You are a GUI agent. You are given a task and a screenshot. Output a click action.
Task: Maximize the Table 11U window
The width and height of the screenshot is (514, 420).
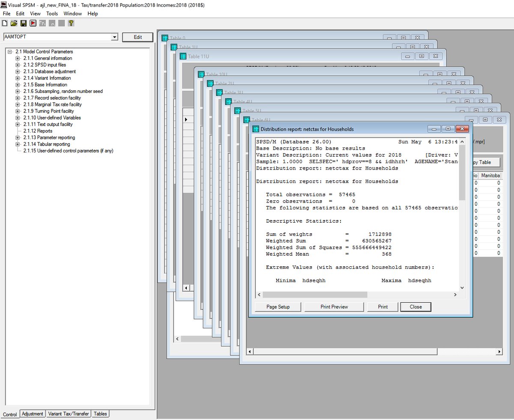pyautogui.click(x=421, y=56)
